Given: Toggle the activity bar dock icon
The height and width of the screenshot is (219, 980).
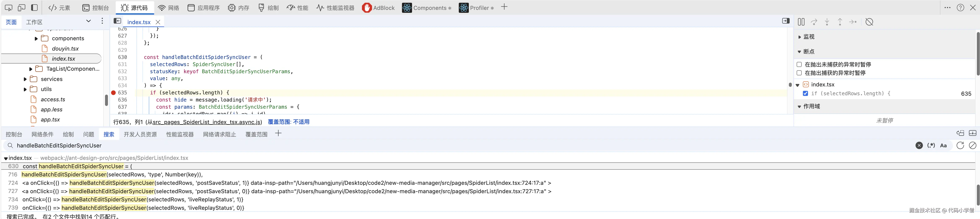Looking at the screenshot, I should (34, 8).
